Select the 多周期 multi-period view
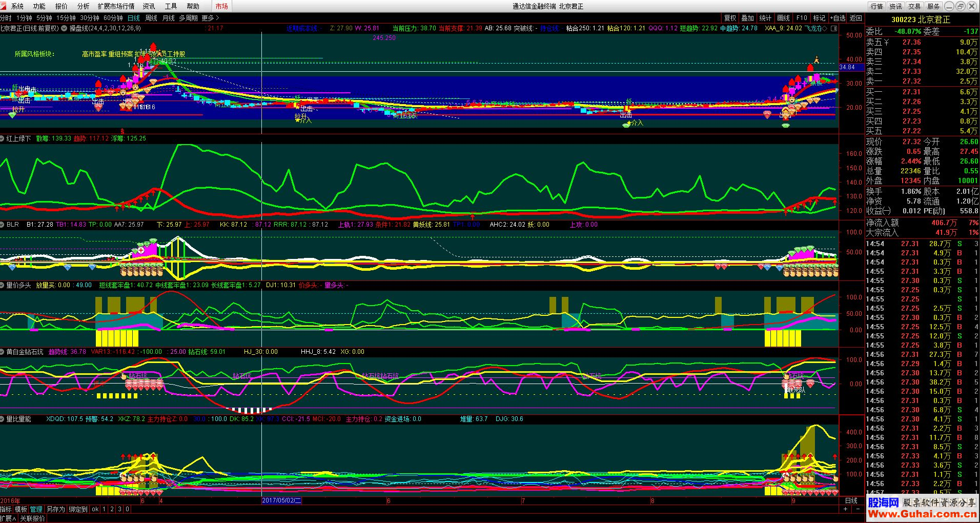The height and width of the screenshot is (523, 980). (188, 18)
